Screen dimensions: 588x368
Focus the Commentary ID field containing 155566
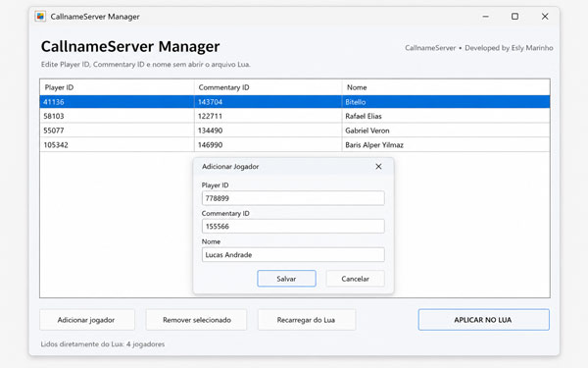[x=293, y=226]
